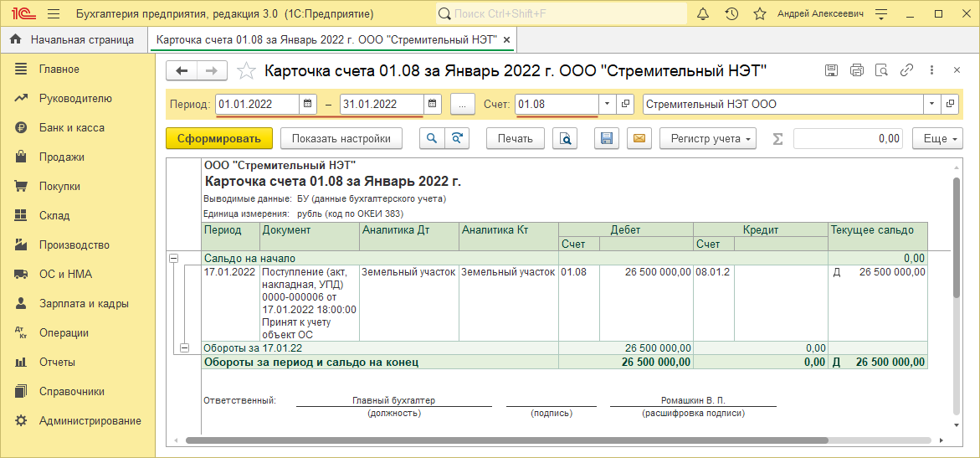Collapse Сальдо на начало group
The image size is (980, 458).
(174, 258)
